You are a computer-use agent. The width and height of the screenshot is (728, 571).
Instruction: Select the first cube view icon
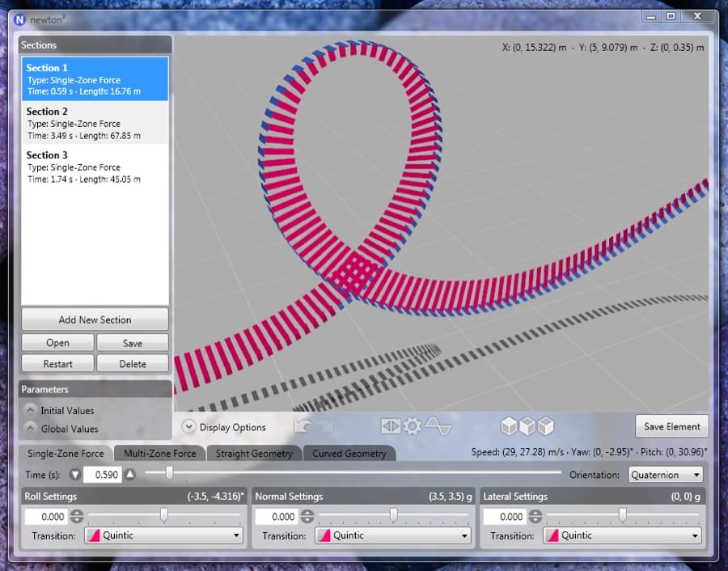coord(509,426)
